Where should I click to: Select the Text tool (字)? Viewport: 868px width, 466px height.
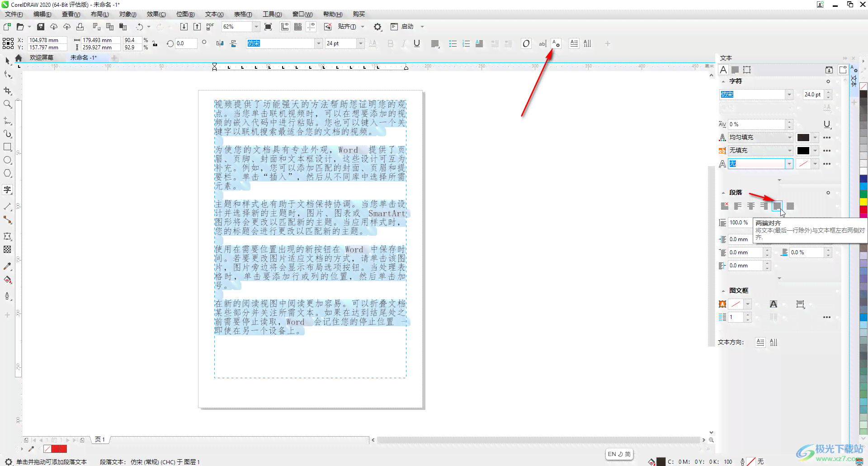point(8,190)
